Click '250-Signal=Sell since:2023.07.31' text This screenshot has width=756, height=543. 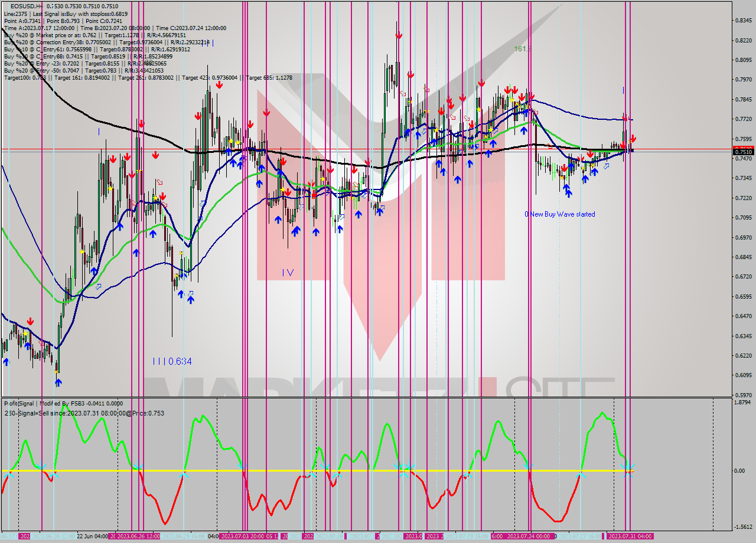pos(84,413)
